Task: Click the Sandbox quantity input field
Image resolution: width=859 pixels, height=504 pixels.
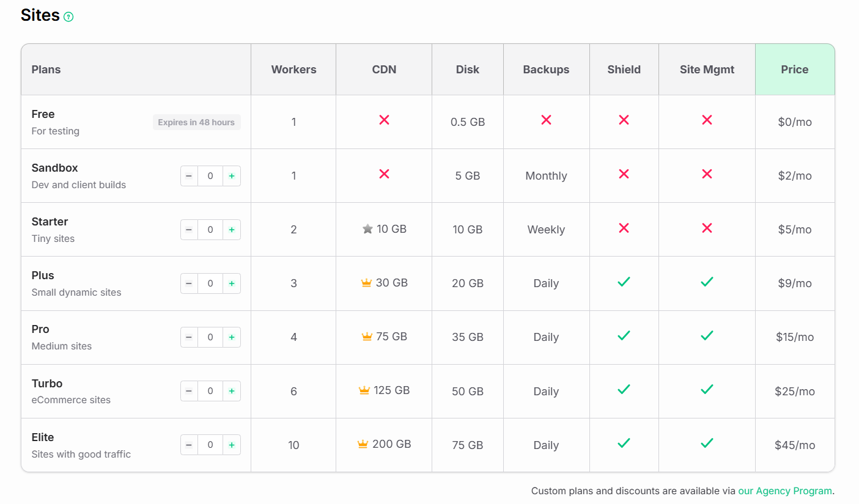Action: click(x=210, y=176)
